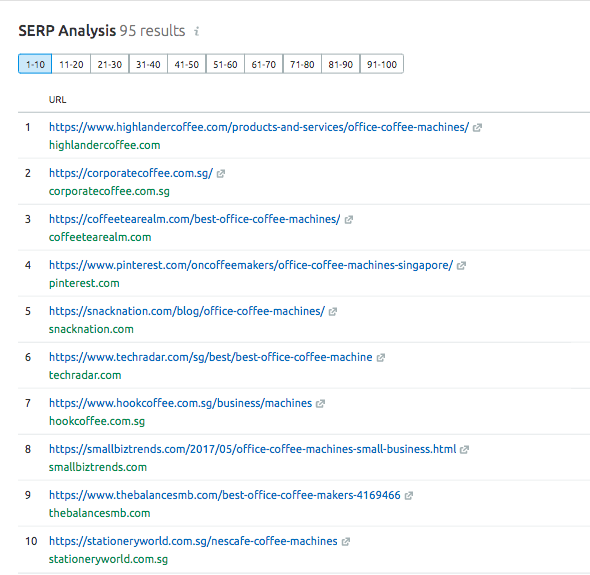Click the green coffeetearealm.com domain

(100, 237)
